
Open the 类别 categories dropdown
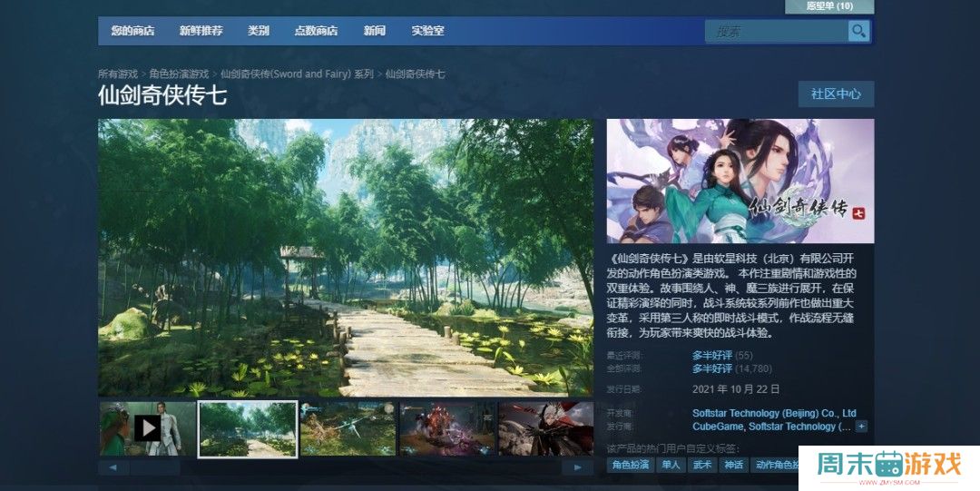pos(259,31)
